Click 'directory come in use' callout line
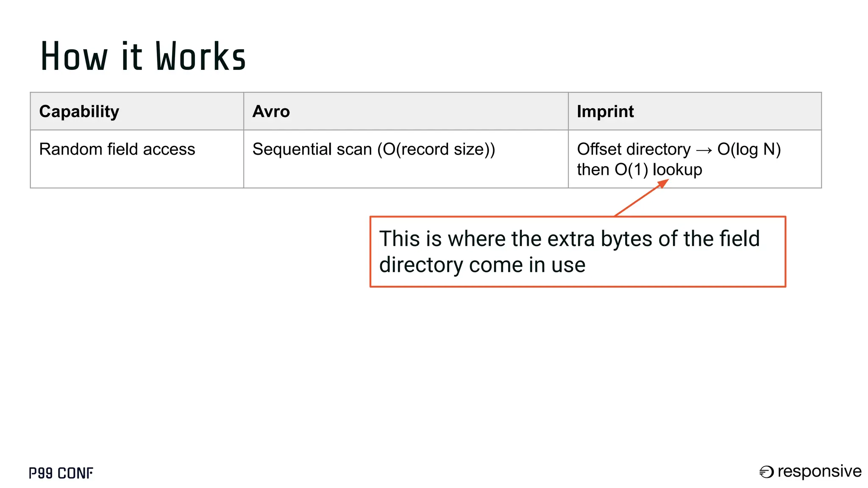The width and height of the screenshot is (868, 488). tap(482, 265)
